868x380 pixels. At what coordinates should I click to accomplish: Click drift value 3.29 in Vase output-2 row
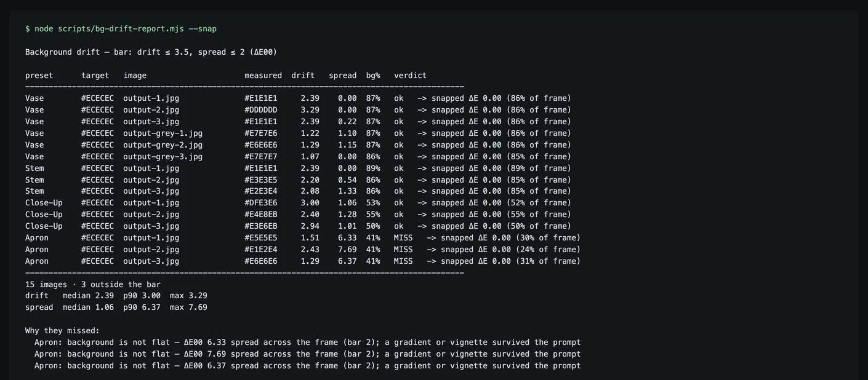[x=310, y=110]
